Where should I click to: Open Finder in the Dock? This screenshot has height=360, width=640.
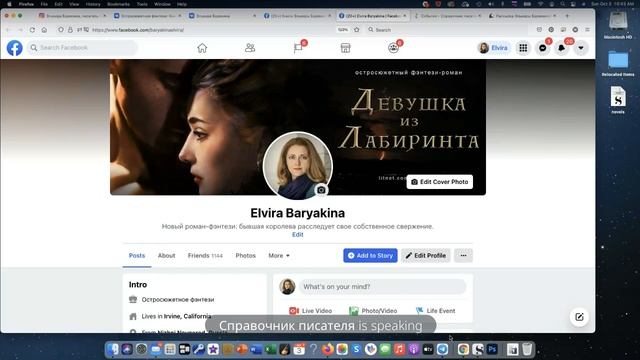pyautogui.click(x=113, y=349)
